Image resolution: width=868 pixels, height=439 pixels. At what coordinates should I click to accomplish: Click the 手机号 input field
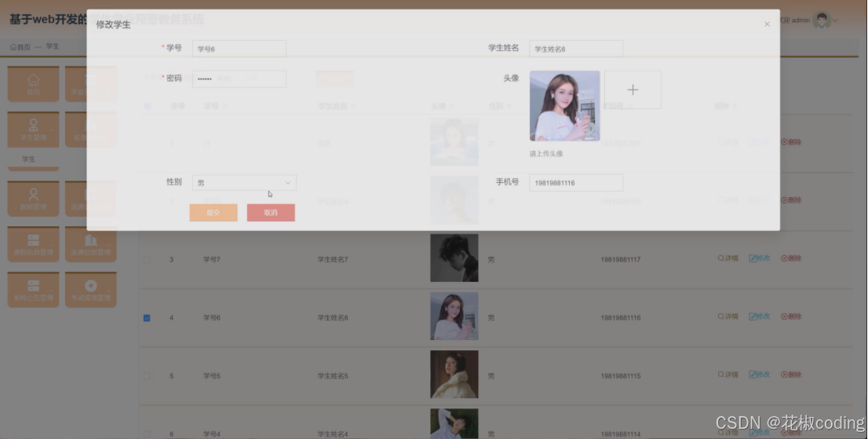(x=576, y=183)
